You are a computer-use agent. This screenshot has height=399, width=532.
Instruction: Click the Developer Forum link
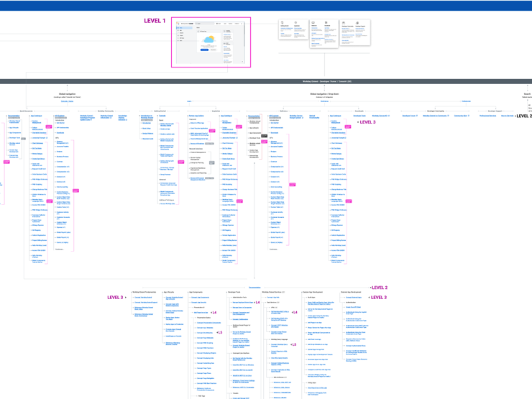click(410, 116)
